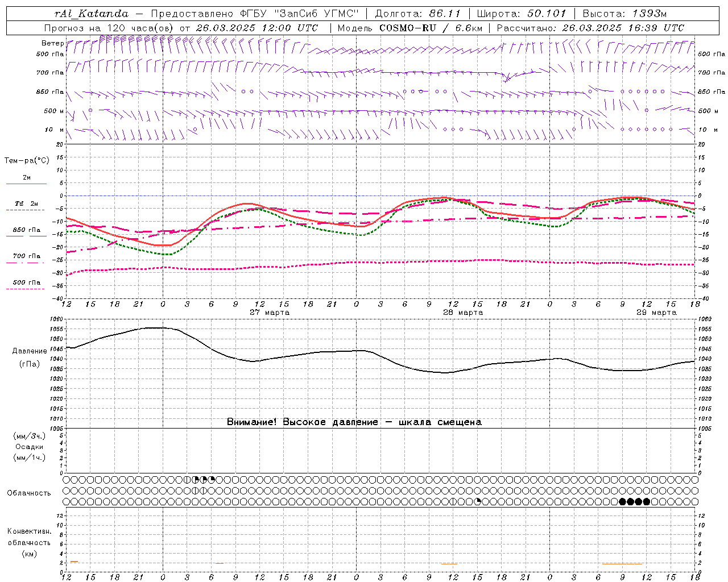728x582 pixels.
Task: Click the Облачность cloud cover label
Action: coord(29,493)
